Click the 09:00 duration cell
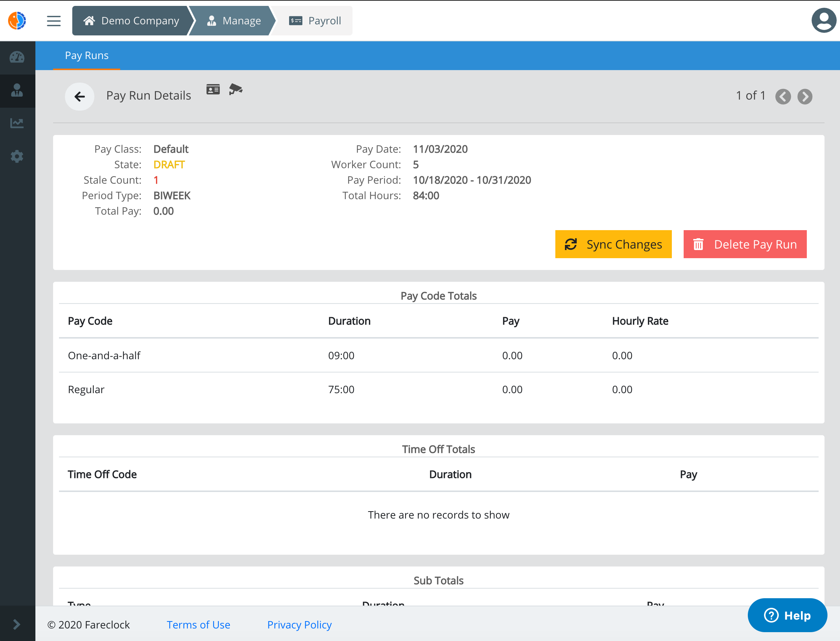 click(x=341, y=356)
